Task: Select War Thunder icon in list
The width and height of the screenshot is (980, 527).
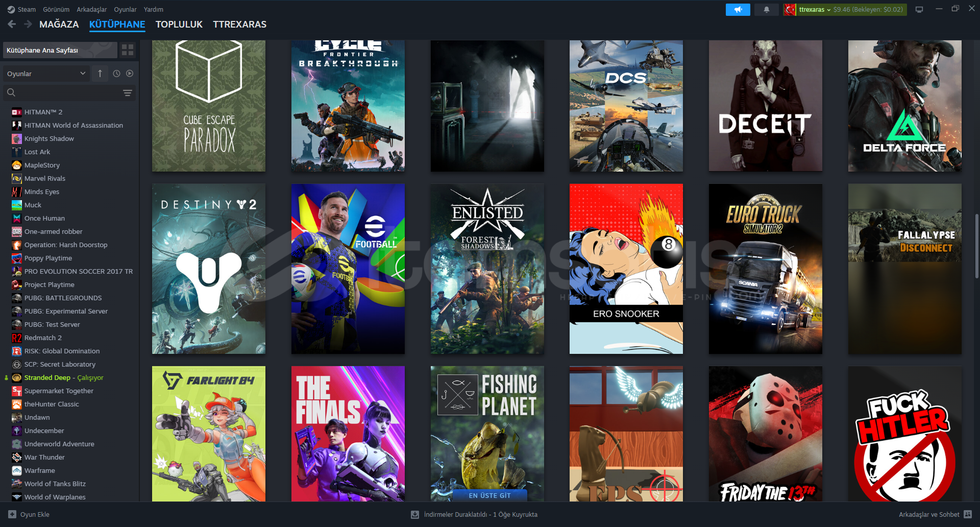Action: point(17,457)
